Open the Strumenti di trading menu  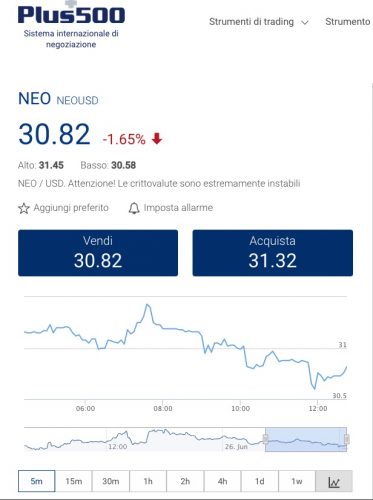click(x=251, y=22)
